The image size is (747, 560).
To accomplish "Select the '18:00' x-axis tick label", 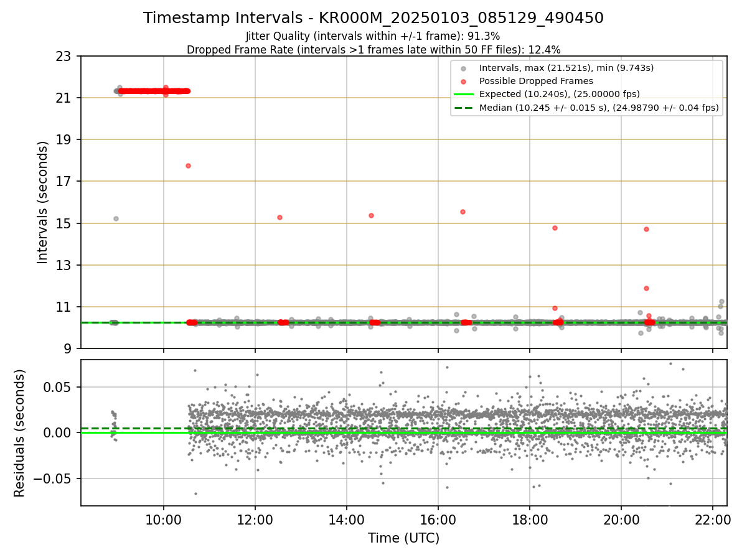I will click(x=530, y=520).
